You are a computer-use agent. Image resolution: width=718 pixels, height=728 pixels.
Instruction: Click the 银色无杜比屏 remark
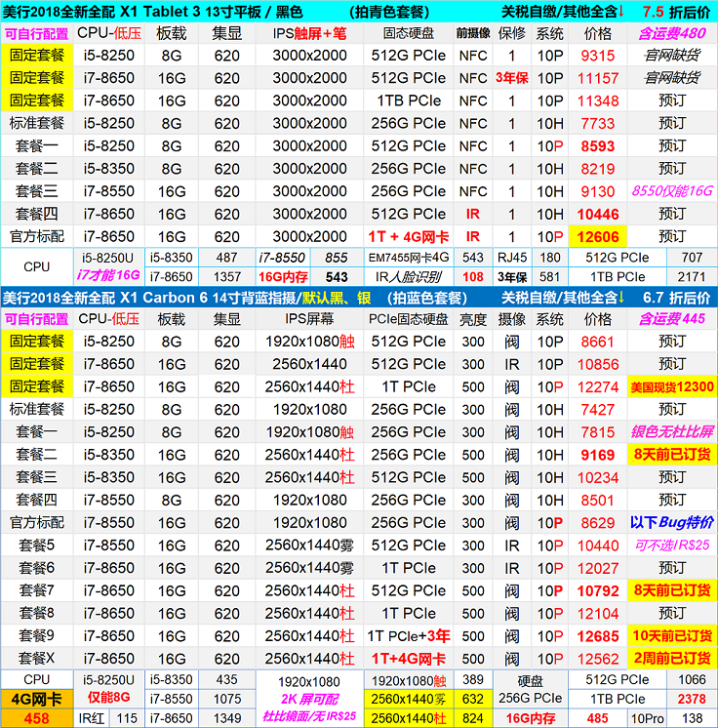[x=672, y=432]
